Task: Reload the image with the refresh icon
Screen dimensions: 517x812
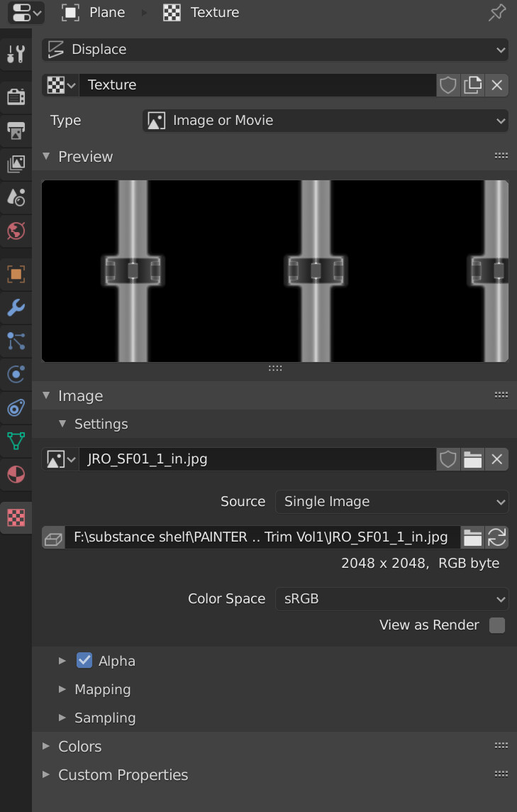Action: pyautogui.click(x=497, y=537)
